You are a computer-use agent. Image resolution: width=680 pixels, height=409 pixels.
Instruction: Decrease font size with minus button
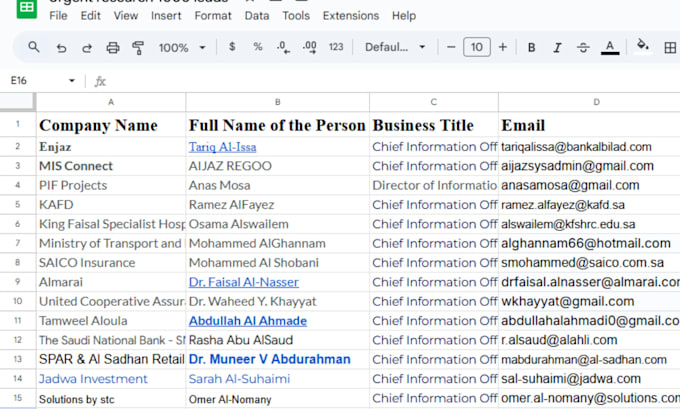click(x=451, y=47)
